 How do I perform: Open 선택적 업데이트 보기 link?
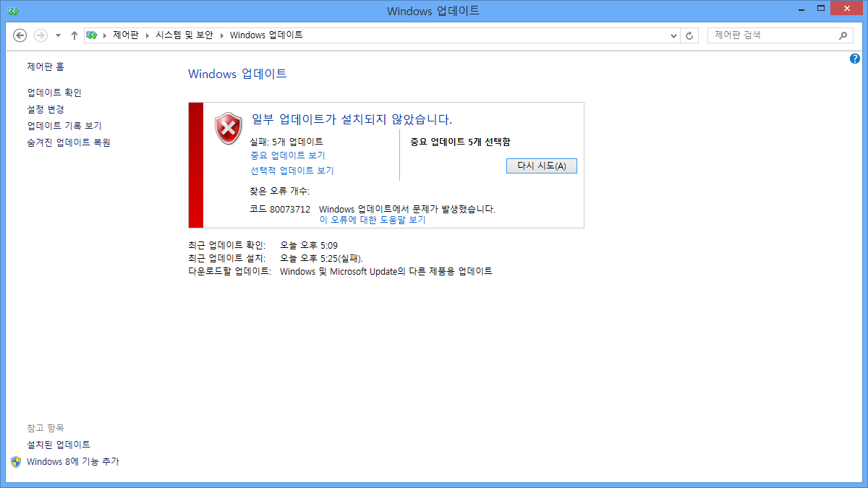(x=292, y=171)
